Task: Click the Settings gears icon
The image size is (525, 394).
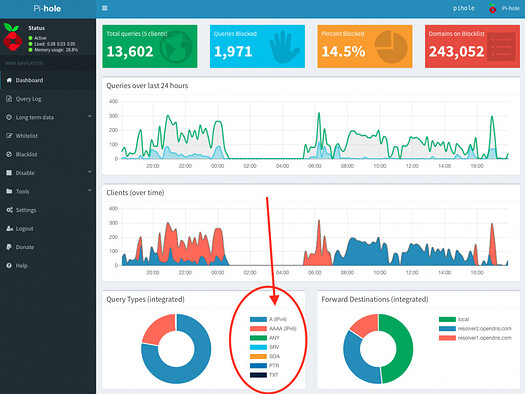Action: (x=9, y=210)
